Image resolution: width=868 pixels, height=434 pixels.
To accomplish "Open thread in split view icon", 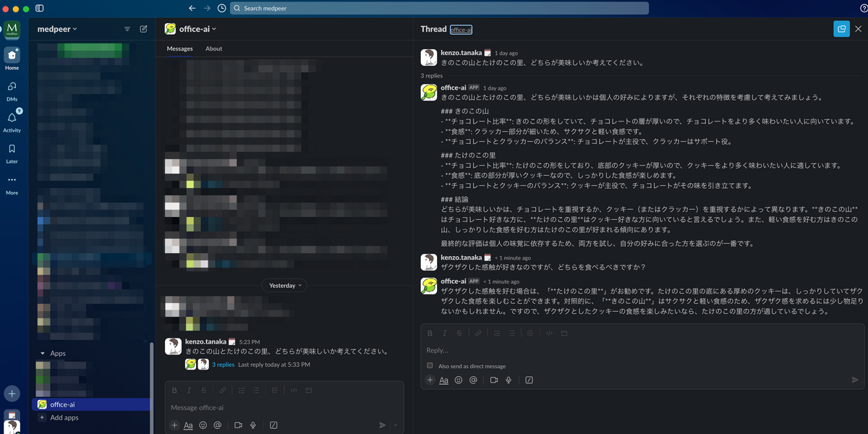I will tap(841, 29).
